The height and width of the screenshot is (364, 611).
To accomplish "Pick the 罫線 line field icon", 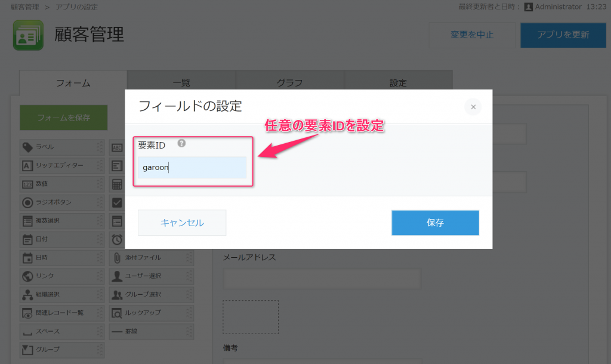I will [x=117, y=332].
